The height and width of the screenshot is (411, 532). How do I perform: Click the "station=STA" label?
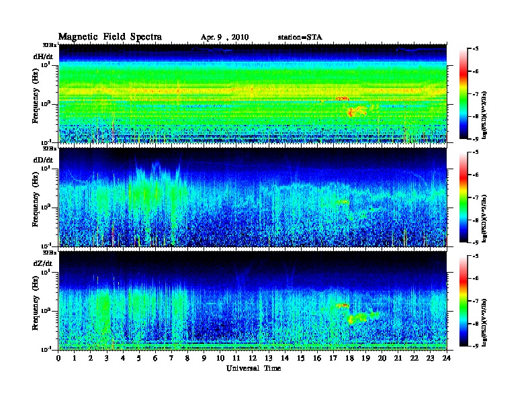(x=300, y=37)
